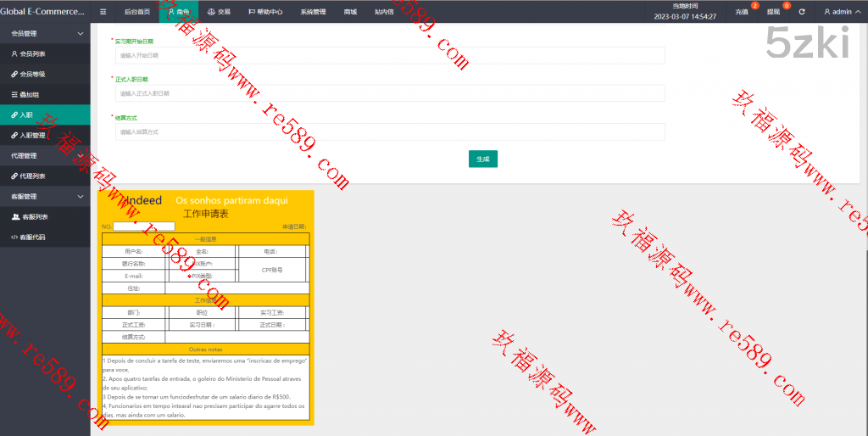Open 会员等级 in the sidebar
Image resolution: width=868 pixels, height=436 pixels.
(x=33, y=74)
